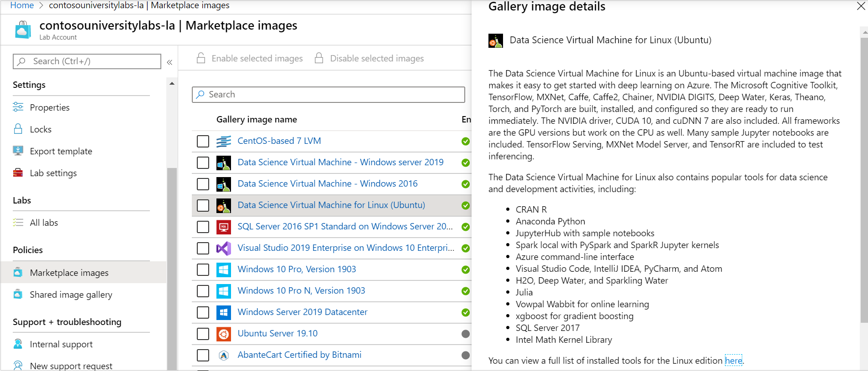The width and height of the screenshot is (868, 371).
Task: Open the Shared image gallery page
Action: click(x=71, y=295)
